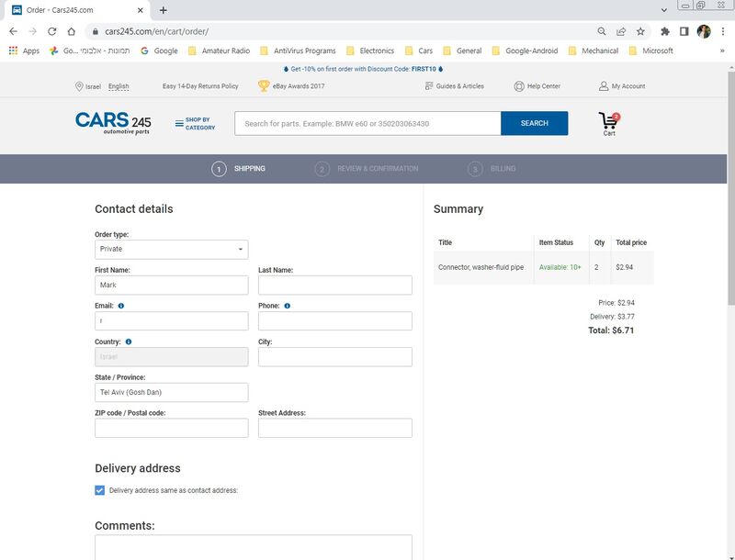The width and height of the screenshot is (735, 560).
Task: Open Chrome extensions puzzle icon
Action: point(664,31)
